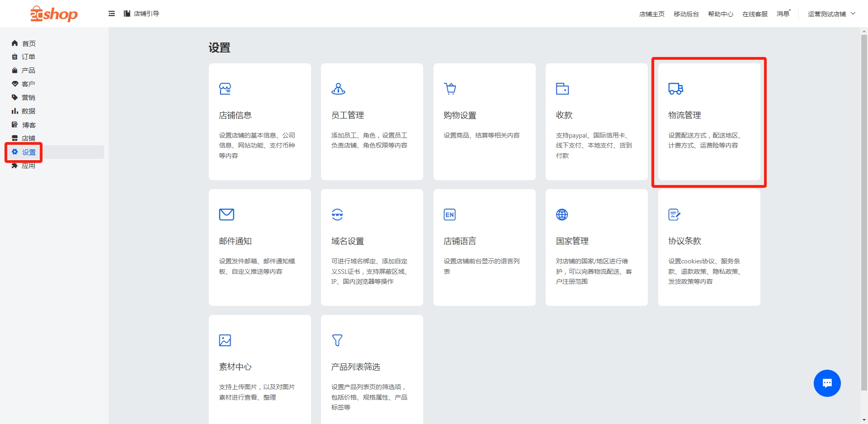The height and width of the screenshot is (424, 868).
Task: Open the 店铺语言 card title
Action: pos(460,241)
